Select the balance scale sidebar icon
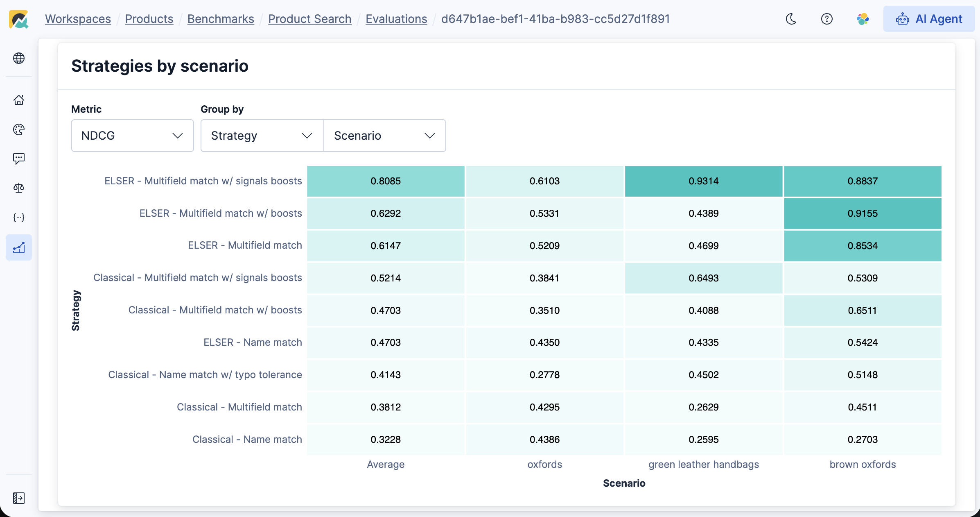This screenshot has height=517, width=980. point(19,188)
